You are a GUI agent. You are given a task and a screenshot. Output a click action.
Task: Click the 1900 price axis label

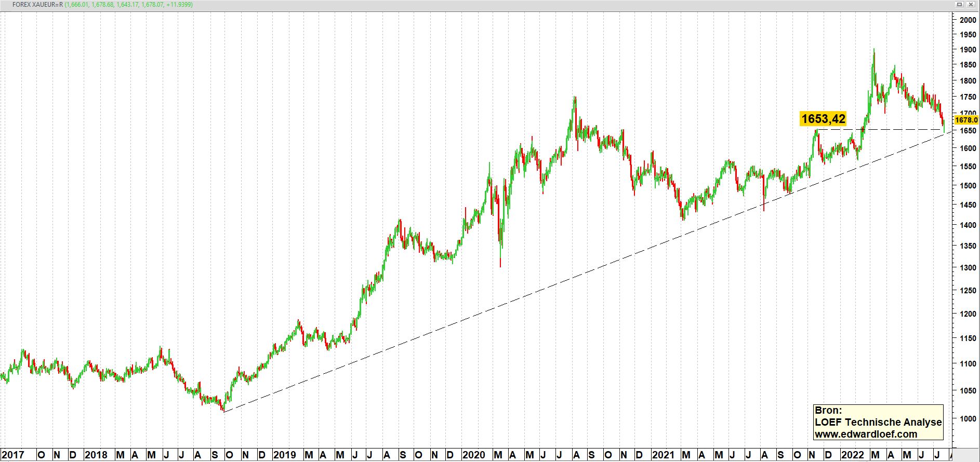tap(968, 50)
